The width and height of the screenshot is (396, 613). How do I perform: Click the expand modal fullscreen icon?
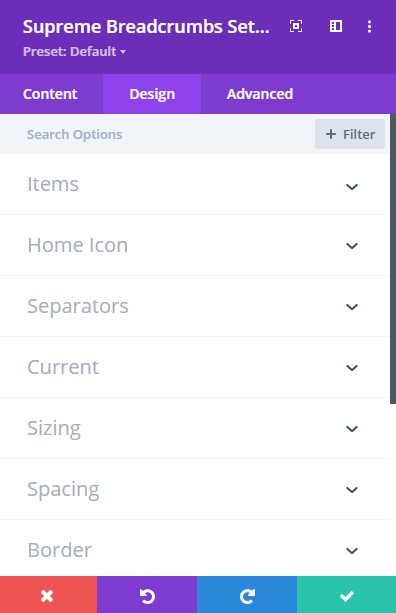(296, 26)
